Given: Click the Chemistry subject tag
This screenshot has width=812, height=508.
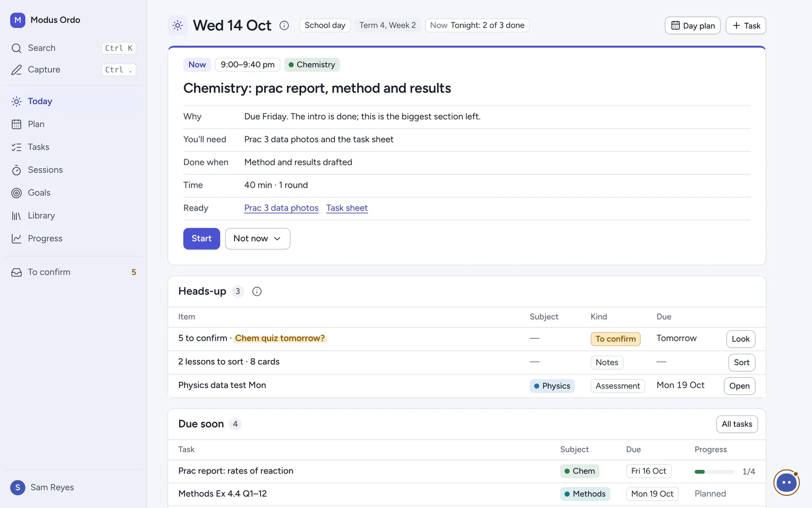Looking at the screenshot, I should (312, 65).
